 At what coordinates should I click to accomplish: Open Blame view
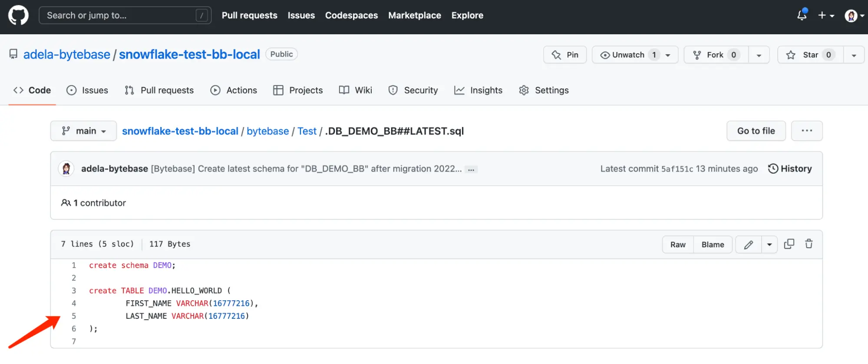tap(713, 244)
